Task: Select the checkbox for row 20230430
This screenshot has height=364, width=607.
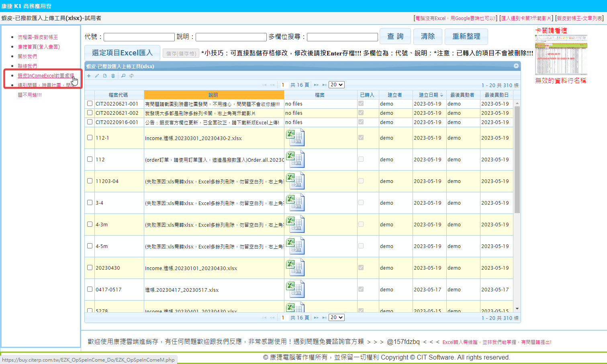Action: [90, 268]
